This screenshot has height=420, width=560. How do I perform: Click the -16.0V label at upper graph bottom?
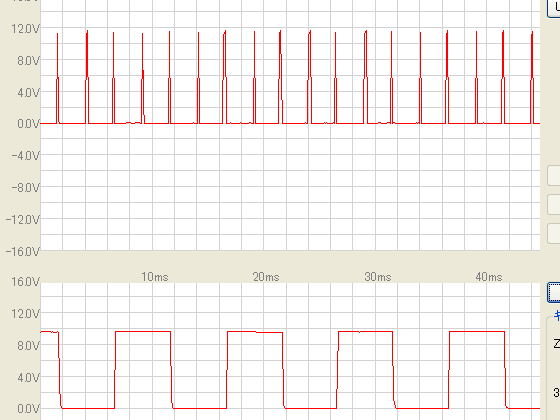[x=23, y=251]
